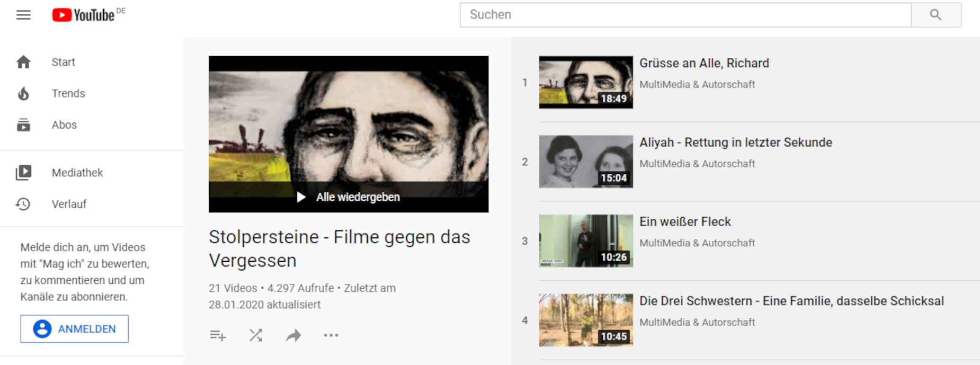Open the Verlauf history icon

(23, 204)
